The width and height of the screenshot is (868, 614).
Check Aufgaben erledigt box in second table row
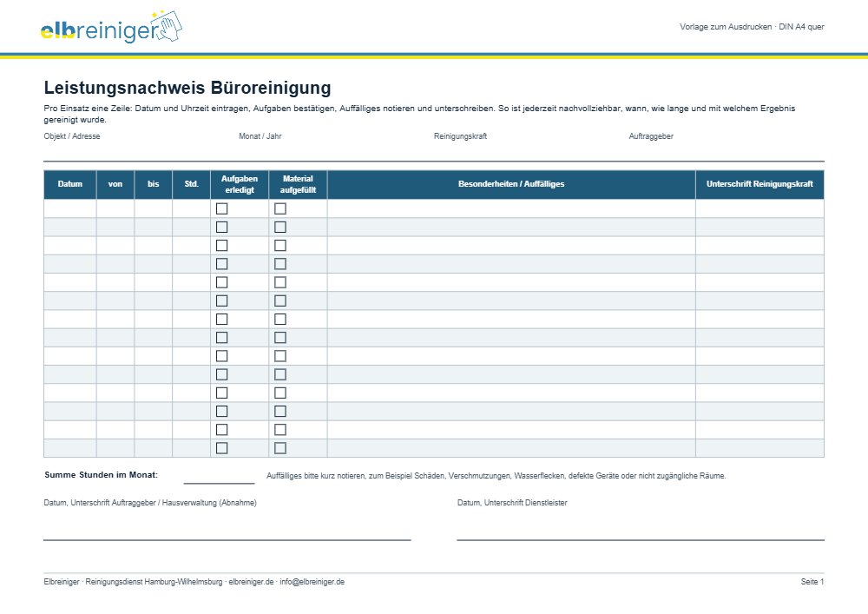[221, 227]
